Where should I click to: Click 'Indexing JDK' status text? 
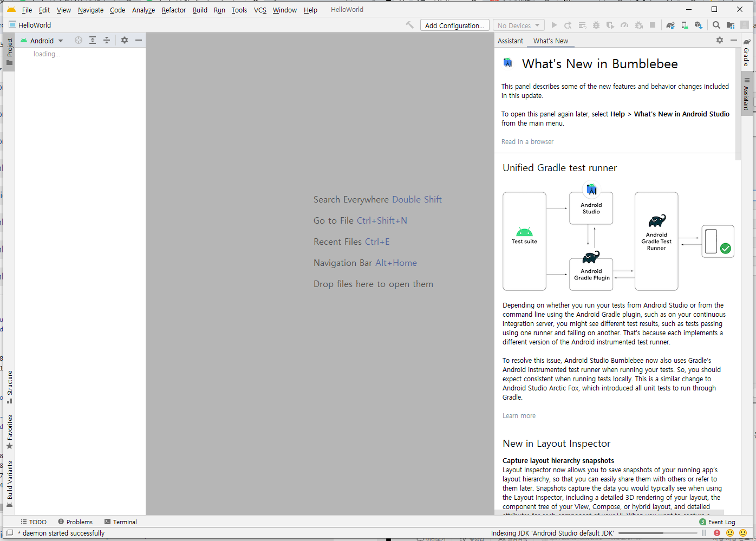click(552, 533)
